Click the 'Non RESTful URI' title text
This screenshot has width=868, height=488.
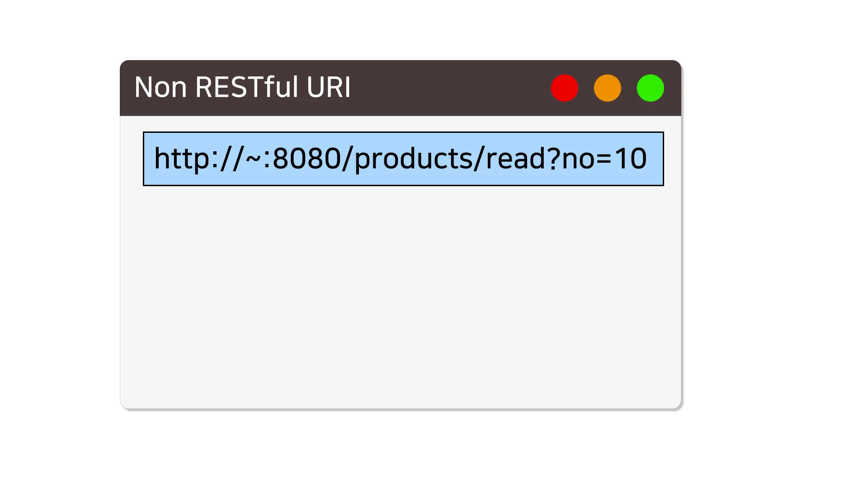(x=242, y=87)
